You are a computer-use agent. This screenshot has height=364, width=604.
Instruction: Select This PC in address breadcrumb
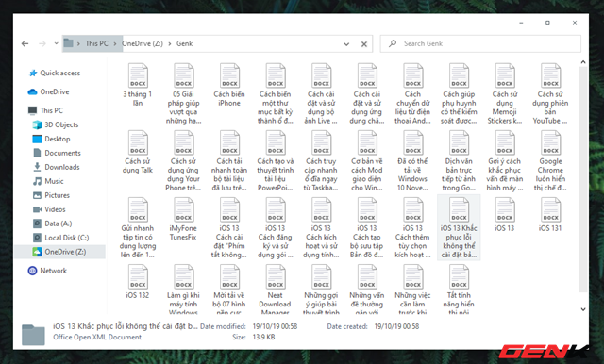pos(96,43)
